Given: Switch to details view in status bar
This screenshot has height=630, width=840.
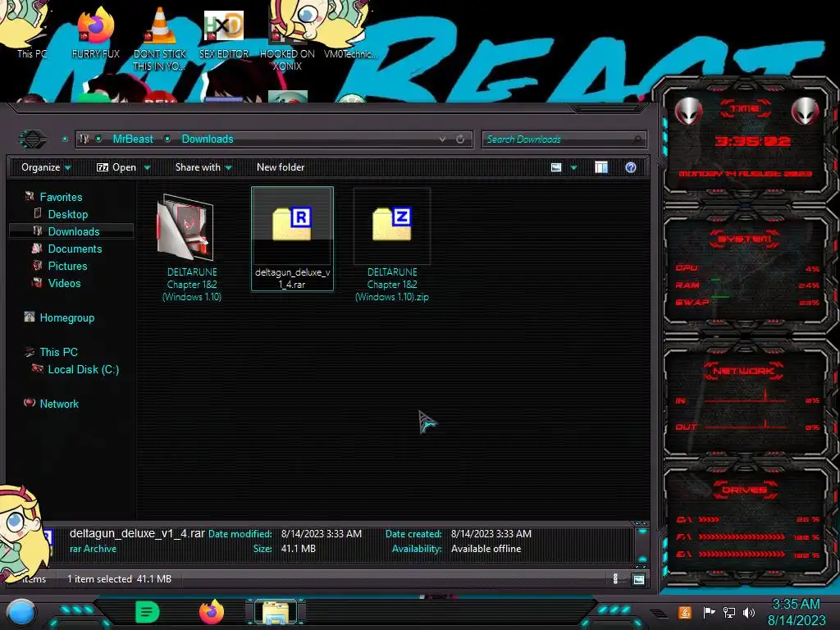Looking at the screenshot, I should [x=615, y=579].
